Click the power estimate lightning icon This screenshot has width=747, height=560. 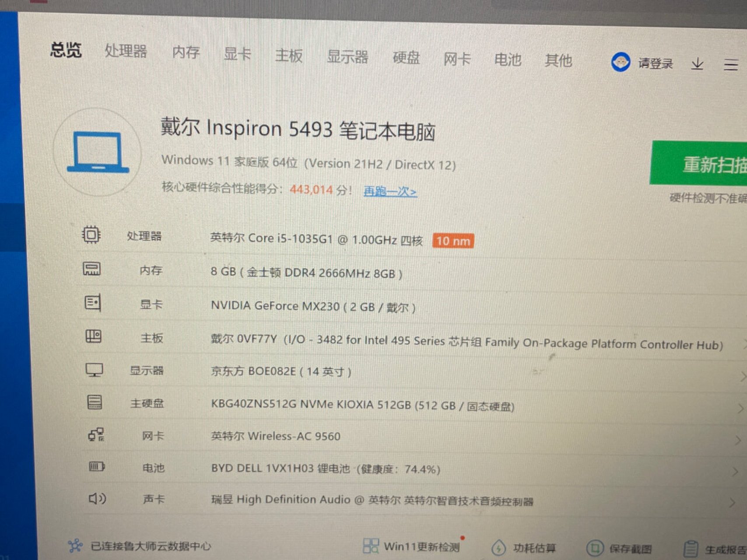click(498, 548)
